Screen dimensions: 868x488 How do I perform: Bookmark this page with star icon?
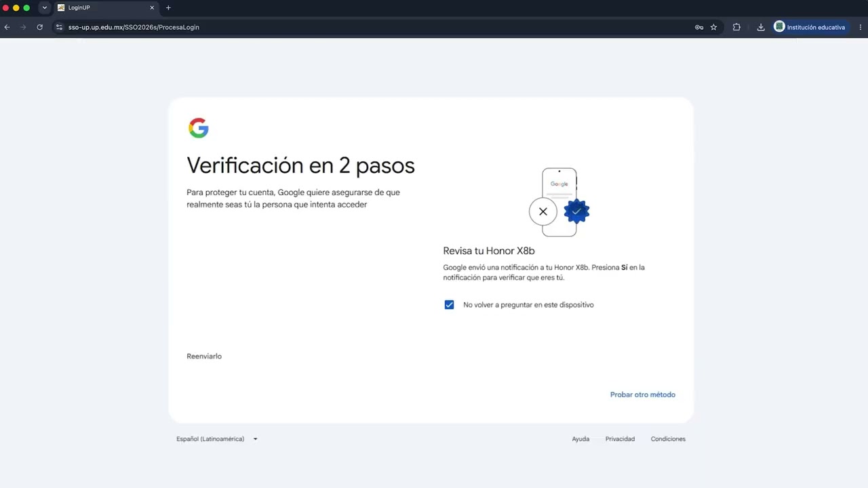click(x=713, y=27)
